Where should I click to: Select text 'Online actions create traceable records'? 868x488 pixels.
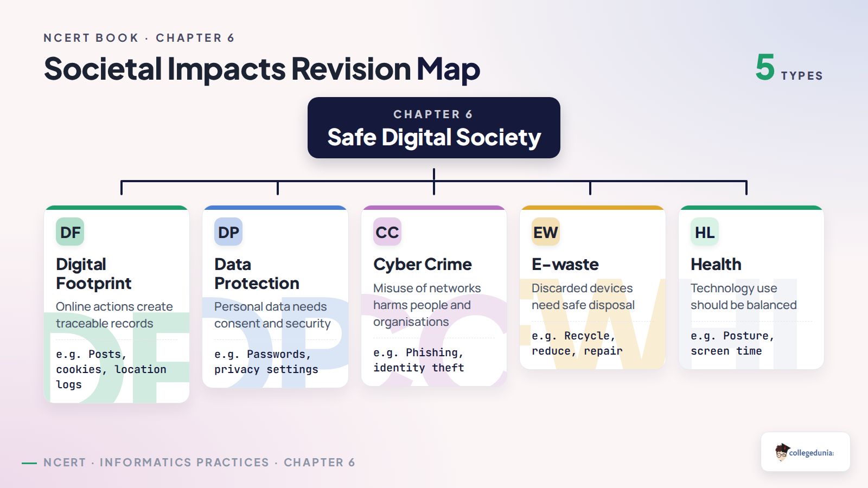coord(114,315)
